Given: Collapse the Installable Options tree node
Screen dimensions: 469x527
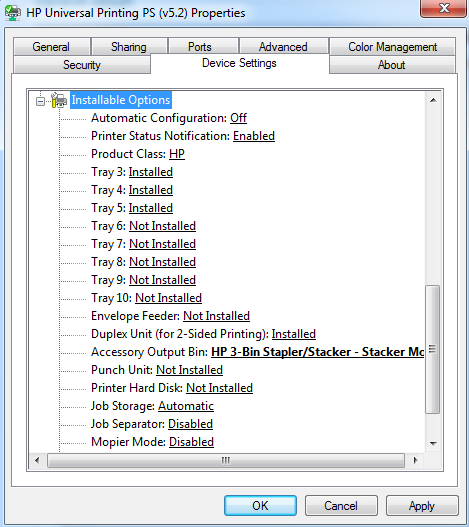Looking at the screenshot, I should (x=40, y=101).
